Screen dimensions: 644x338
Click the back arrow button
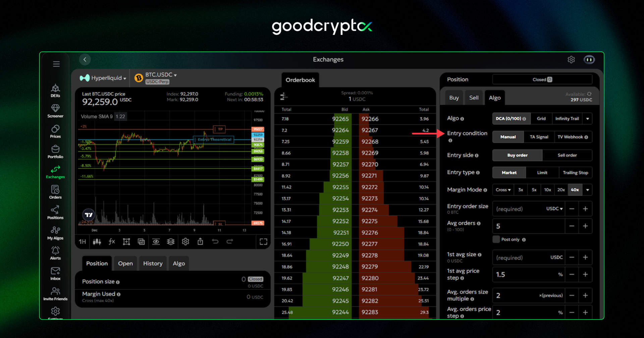point(85,60)
